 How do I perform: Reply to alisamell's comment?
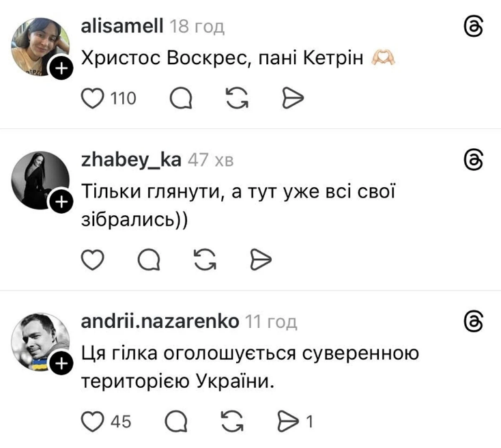(181, 100)
